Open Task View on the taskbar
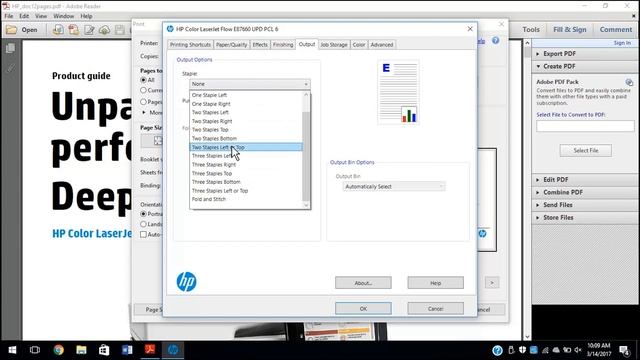 tap(35, 350)
